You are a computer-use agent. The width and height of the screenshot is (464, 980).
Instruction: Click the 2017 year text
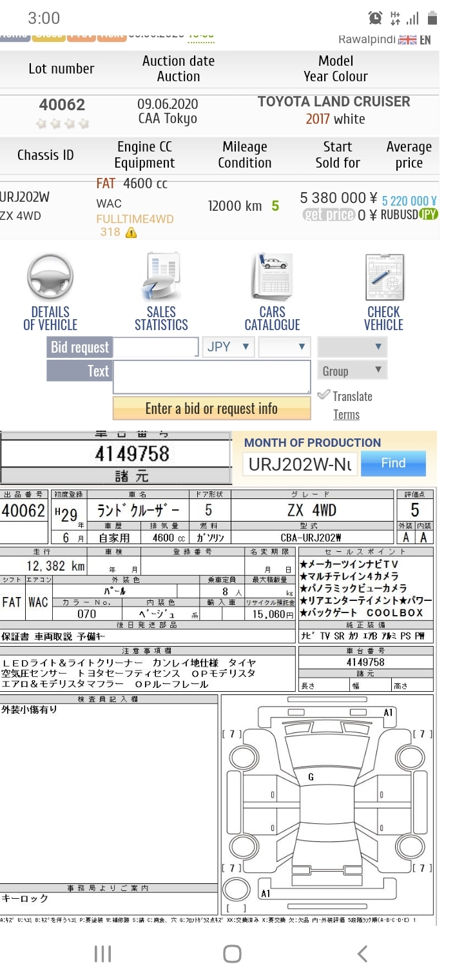point(318,119)
